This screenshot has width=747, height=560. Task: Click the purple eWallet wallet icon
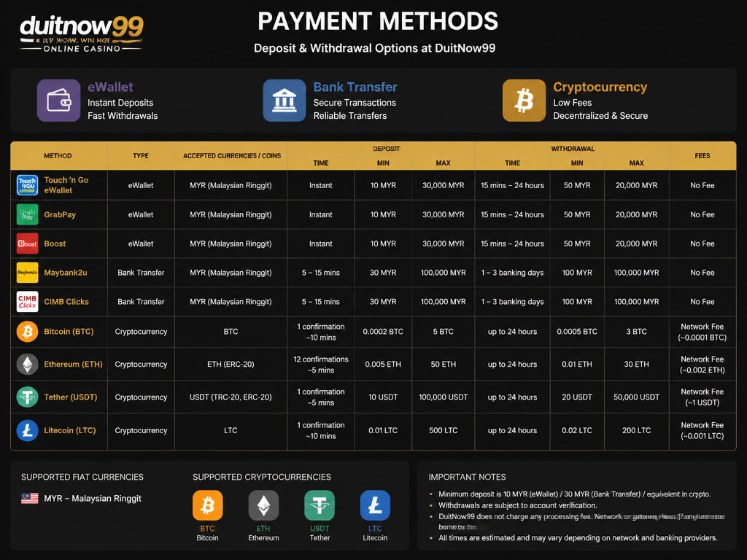click(x=58, y=101)
